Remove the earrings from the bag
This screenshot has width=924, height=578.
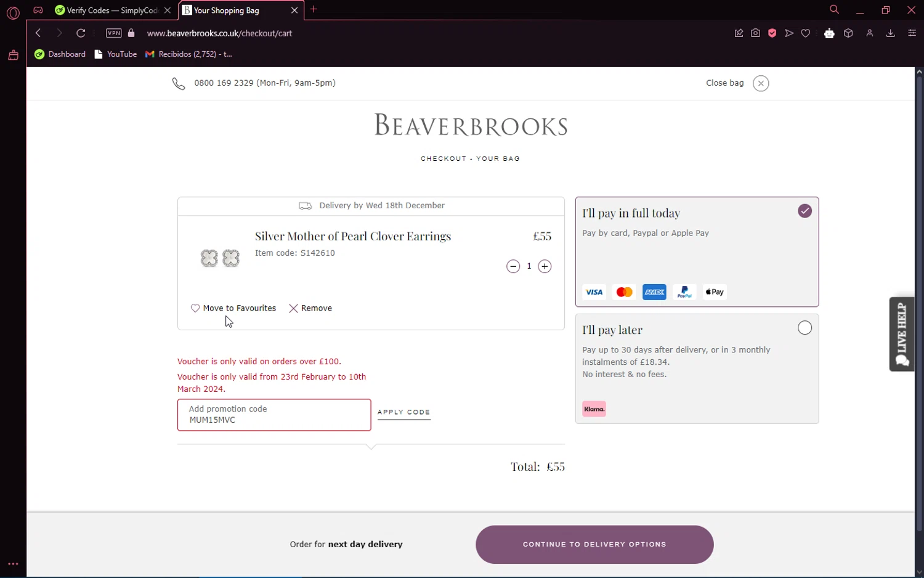[310, 308]
